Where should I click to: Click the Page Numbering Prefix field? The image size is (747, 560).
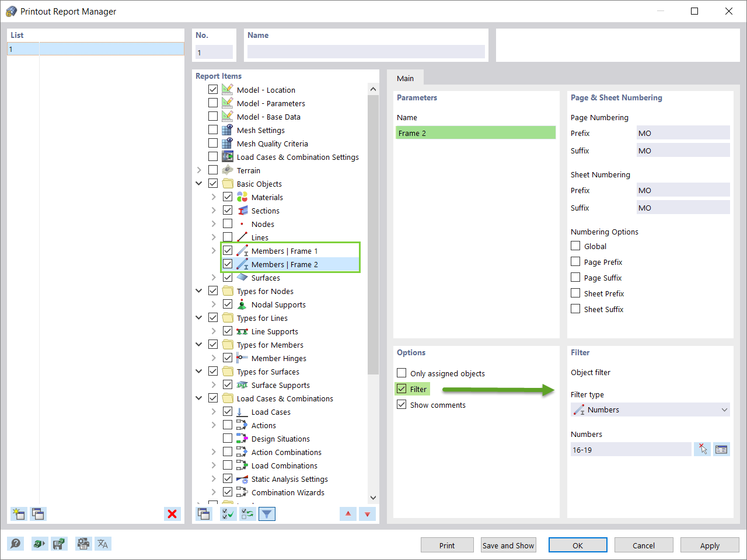pos(683,133)
